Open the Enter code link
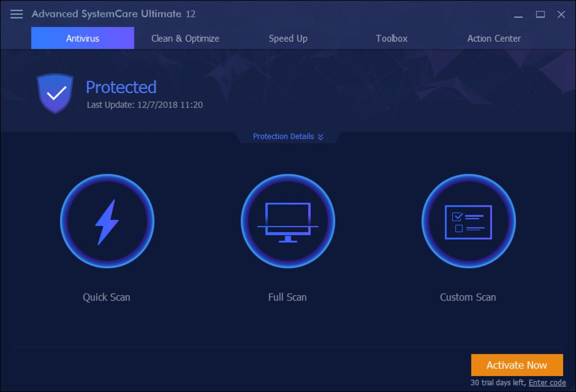This screenshot has width=576, height=392. tap(547, 382)
